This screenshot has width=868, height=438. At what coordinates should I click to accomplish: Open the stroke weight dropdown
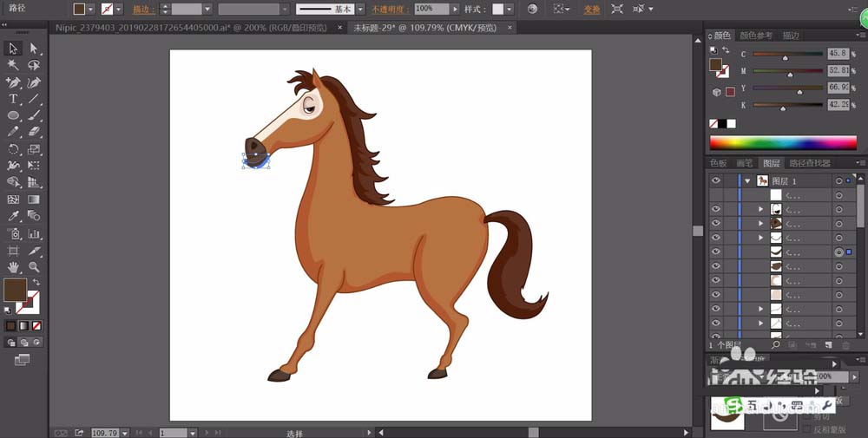tap(207, 10)
